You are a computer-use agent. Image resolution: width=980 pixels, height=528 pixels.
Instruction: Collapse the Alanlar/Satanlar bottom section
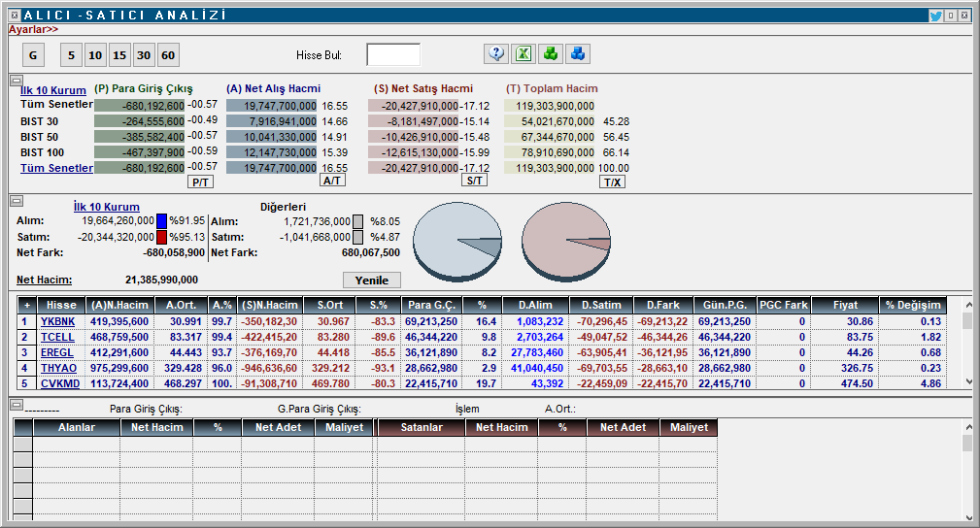click(x=17, y=405)
